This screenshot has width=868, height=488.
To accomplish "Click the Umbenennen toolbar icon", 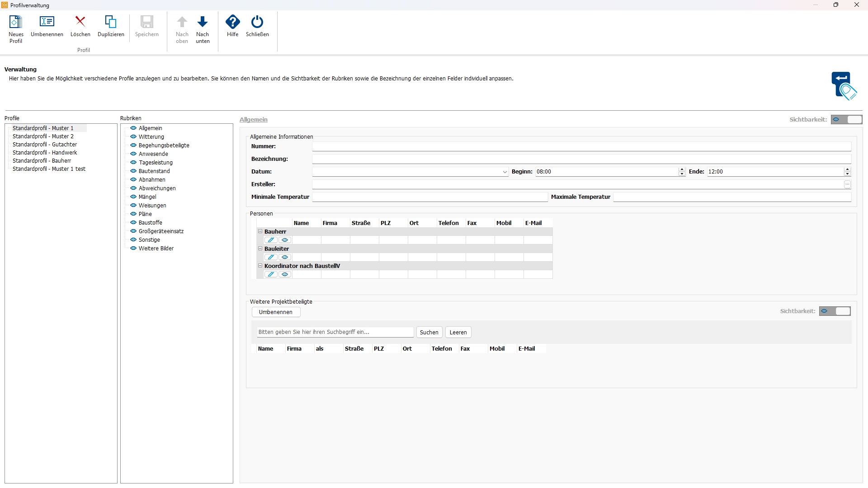I will click(x=47, y=22).
